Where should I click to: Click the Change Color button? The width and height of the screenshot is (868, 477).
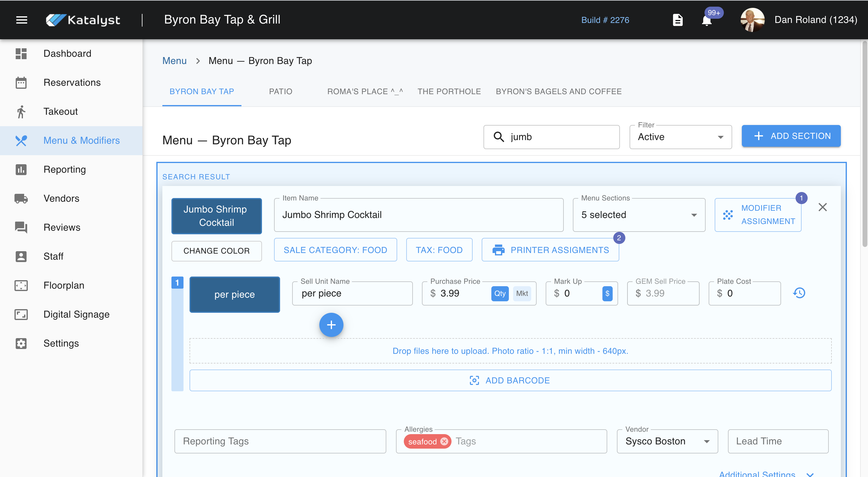coord(216,251)
